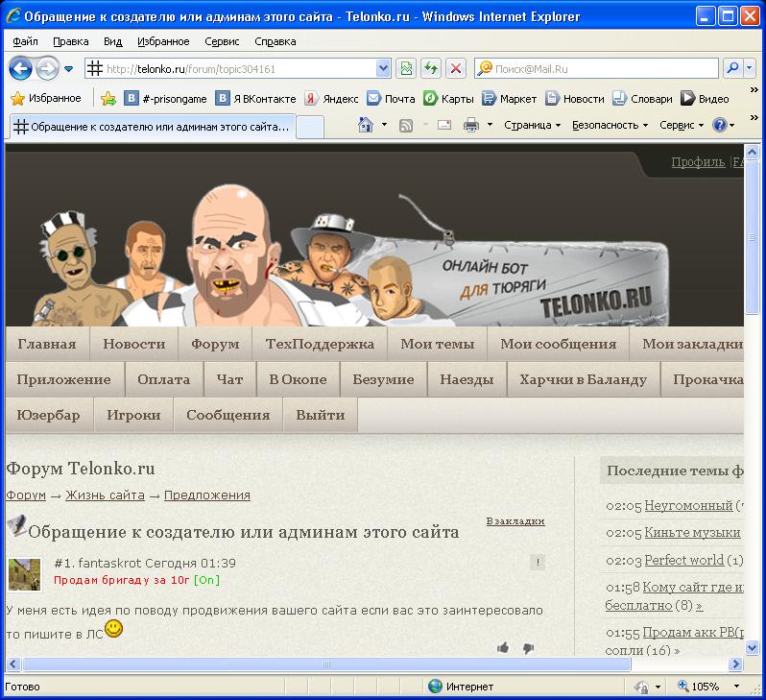
Task: Open the Сервис menu in menu bar
Action: [x=222, y=41]
